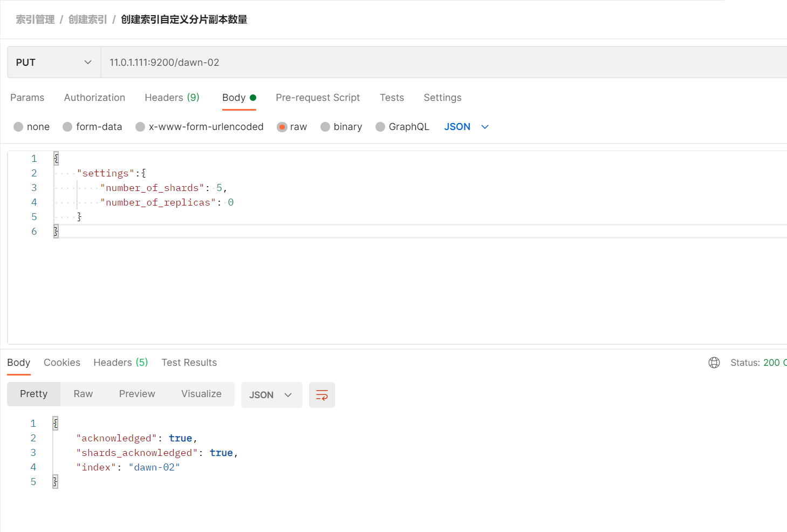Viewport: 787px width, 532px height.
Task: Click the "acknowledged" line in response
Action: (137, 438)
